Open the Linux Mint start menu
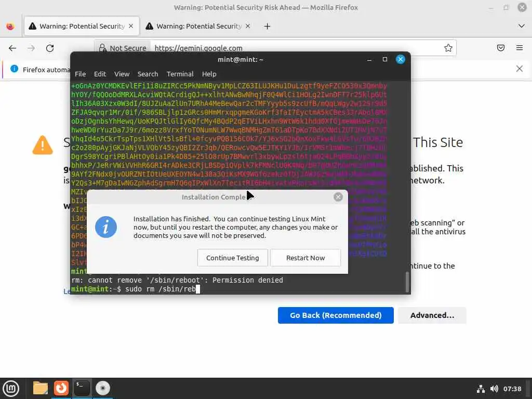532x399 pixels. pyautogui.click(x=11, y=389)
